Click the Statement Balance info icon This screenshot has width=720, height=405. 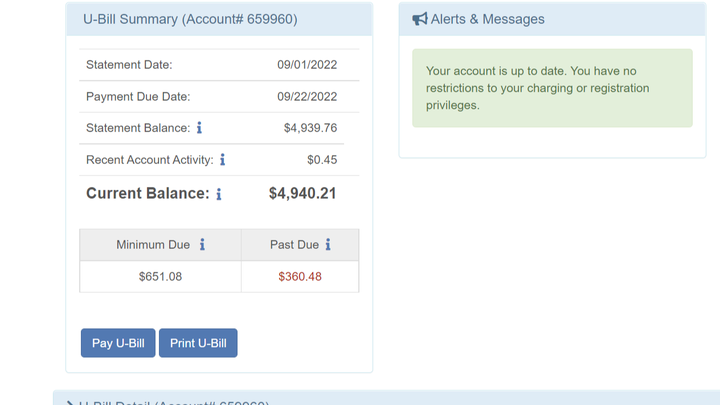pos(199,128)
